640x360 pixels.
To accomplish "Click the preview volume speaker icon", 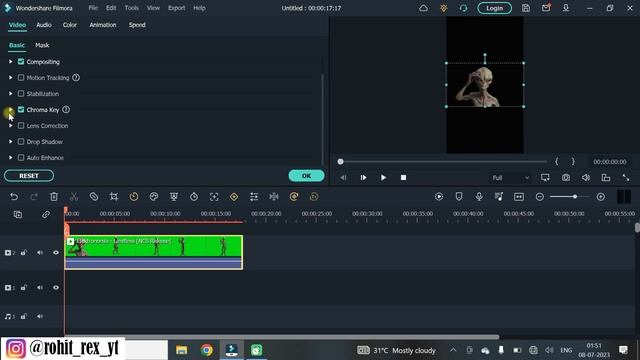I will tap(586, 178).
